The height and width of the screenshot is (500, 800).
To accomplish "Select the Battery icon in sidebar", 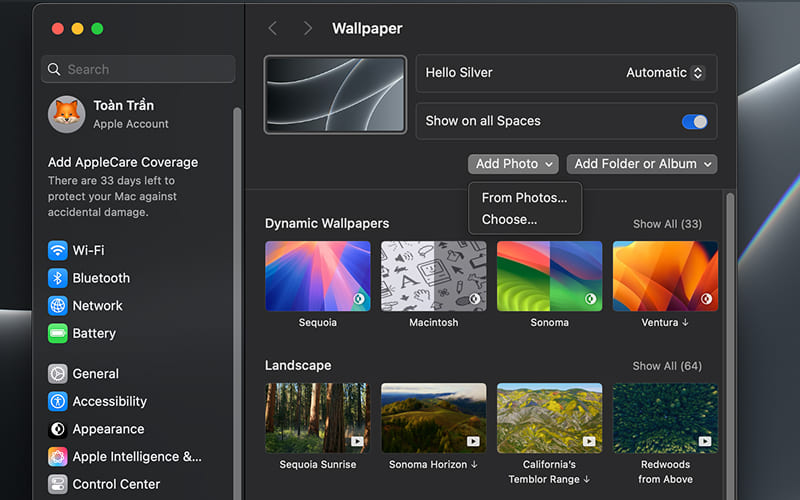I will [58, 333].
